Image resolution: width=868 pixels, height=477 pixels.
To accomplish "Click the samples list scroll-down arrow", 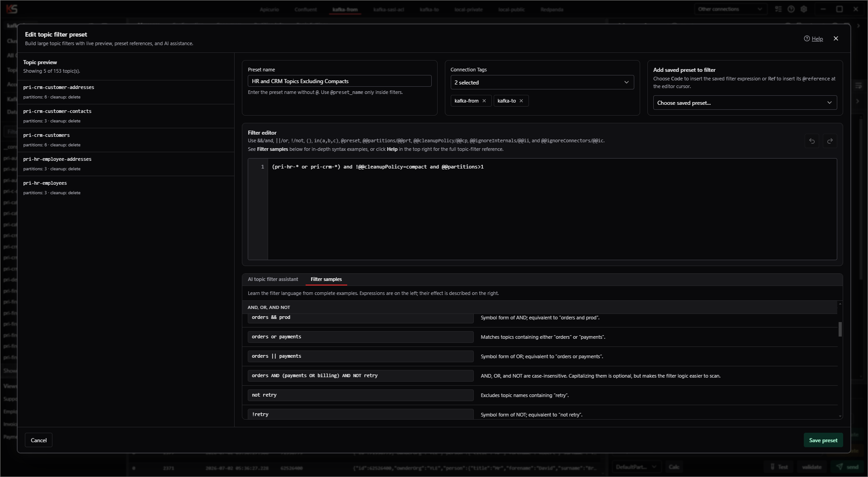I will [x=840, y=416].
